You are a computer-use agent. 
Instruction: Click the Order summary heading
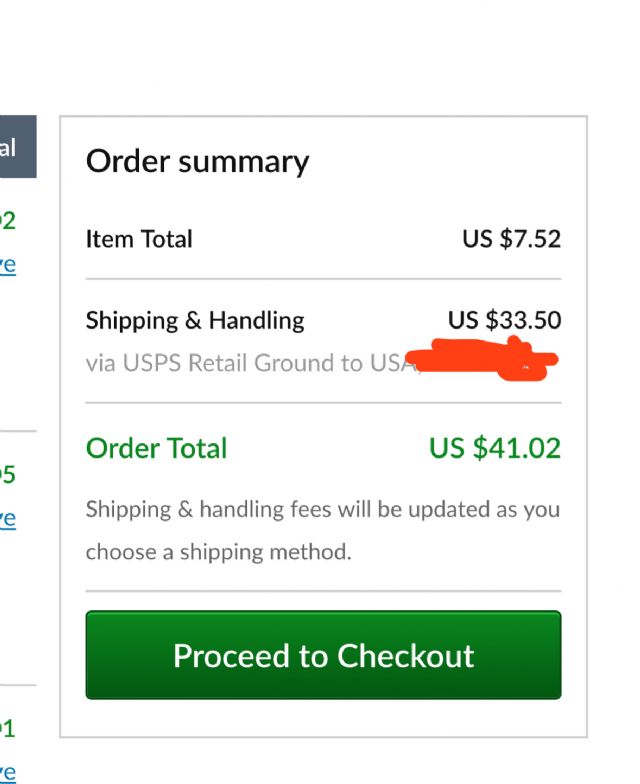click(x=197, y=162)
